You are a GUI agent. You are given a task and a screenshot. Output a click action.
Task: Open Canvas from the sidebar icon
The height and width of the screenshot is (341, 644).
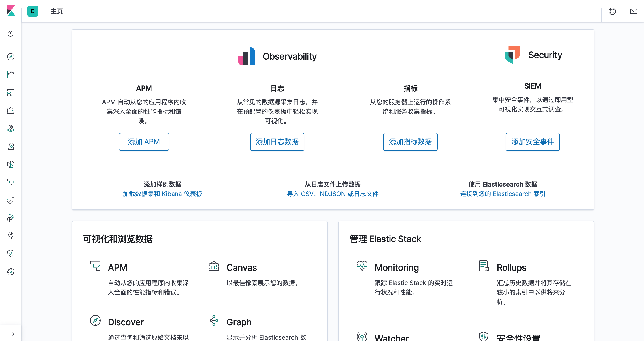11,111
